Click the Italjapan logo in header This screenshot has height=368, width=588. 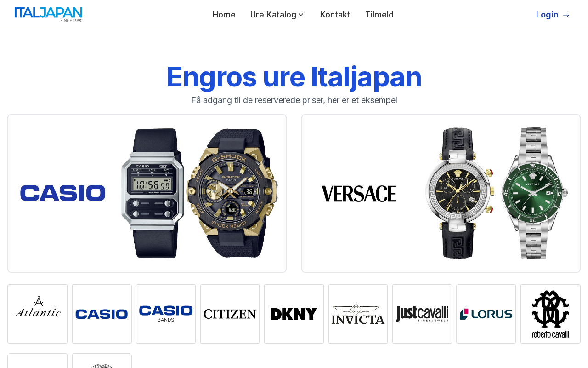(x=49, y=15)
